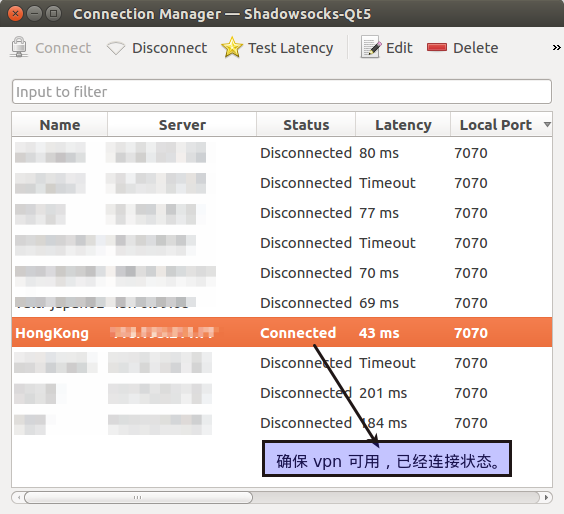564x514 pixels.
Task: Click horizontal scrollbar right arrow
Action: 546,497
